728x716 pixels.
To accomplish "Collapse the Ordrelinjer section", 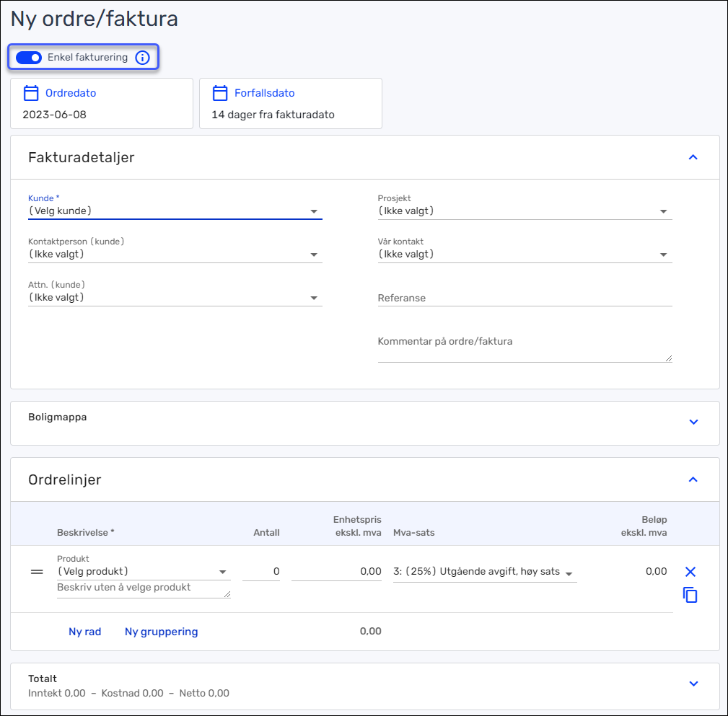I will [693, 479].
